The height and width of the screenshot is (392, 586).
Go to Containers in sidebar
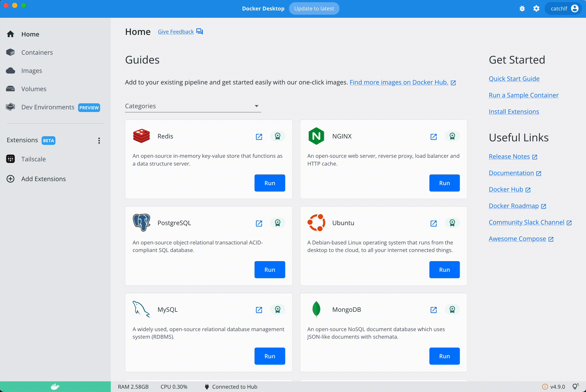click(x=37, y=52)
